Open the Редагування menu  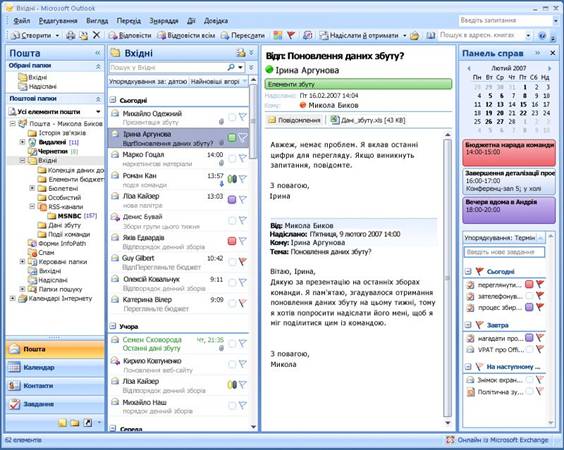click(x=58, y=21)
